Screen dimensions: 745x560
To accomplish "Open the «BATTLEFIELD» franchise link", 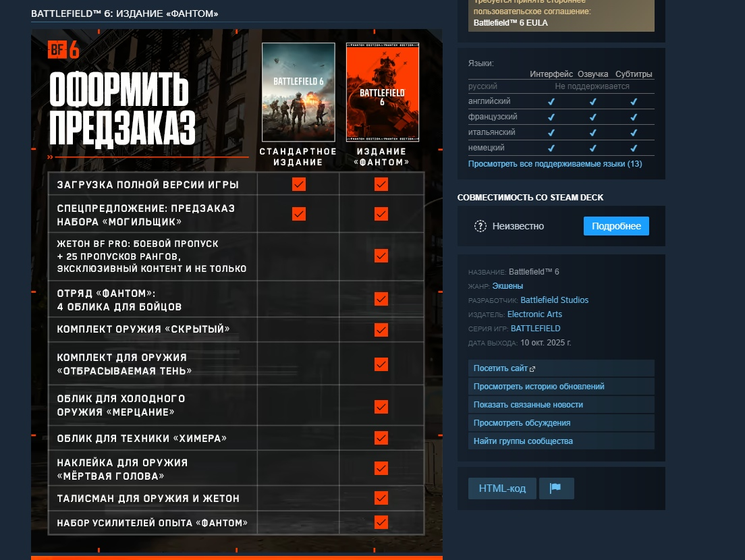I will 536,329.
